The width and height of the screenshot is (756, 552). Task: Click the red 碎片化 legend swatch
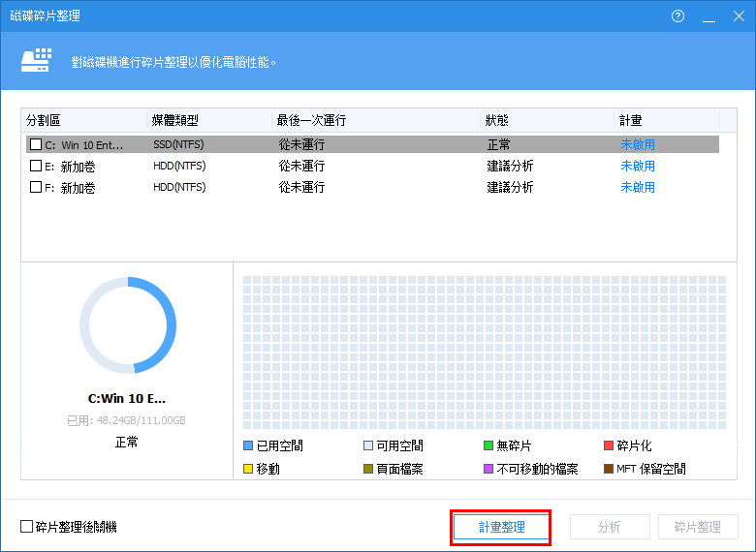click(609, 445)
